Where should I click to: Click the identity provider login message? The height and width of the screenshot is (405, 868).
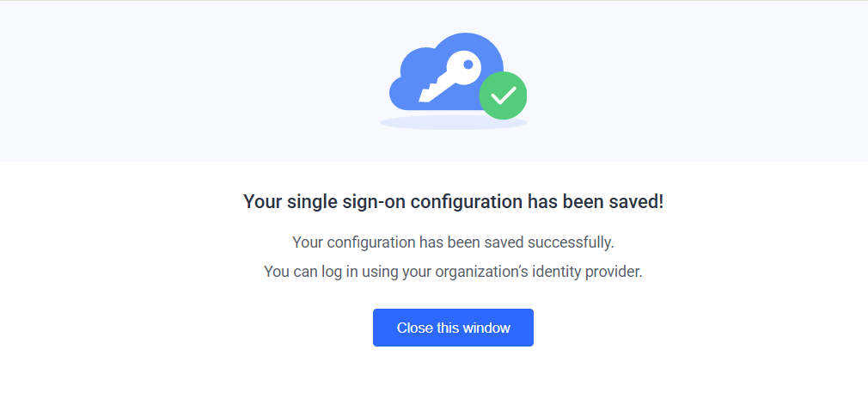coord(453,272)
